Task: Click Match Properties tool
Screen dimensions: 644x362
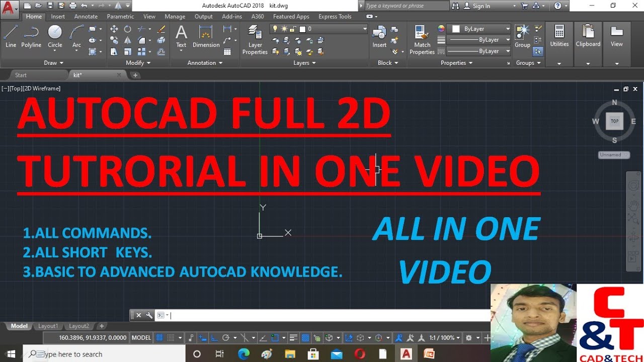Action: [422, 40]
